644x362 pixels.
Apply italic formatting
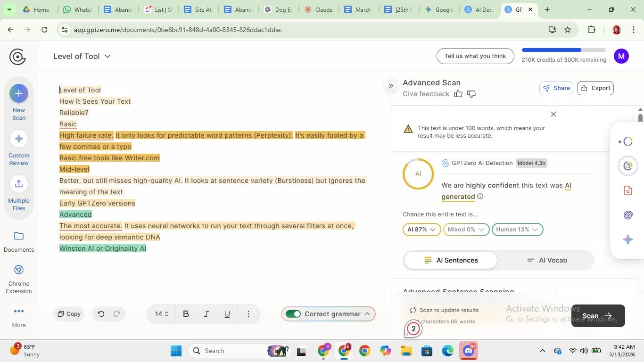[206, 314]
